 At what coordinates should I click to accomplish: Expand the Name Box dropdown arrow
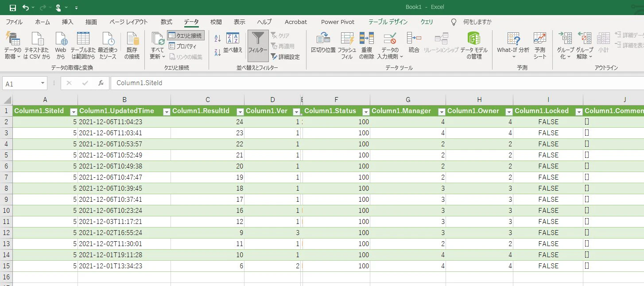pyautogui.click(x=43, y=83)
